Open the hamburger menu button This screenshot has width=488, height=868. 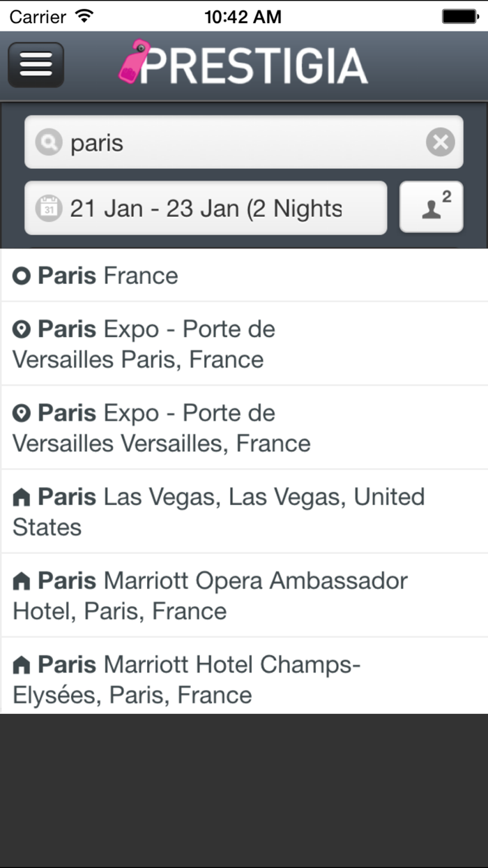pos(36,65)
